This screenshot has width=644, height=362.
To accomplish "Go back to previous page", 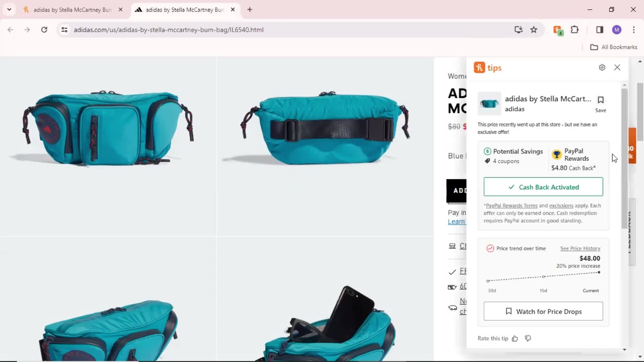I will 10,30.
